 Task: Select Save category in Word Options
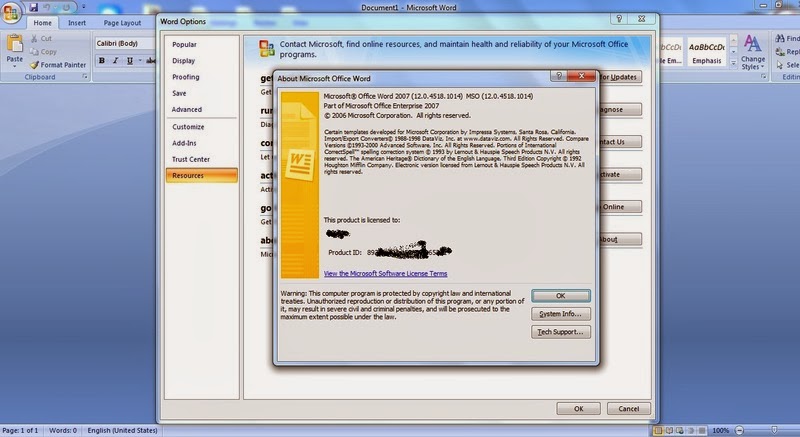tap(202, 93)
